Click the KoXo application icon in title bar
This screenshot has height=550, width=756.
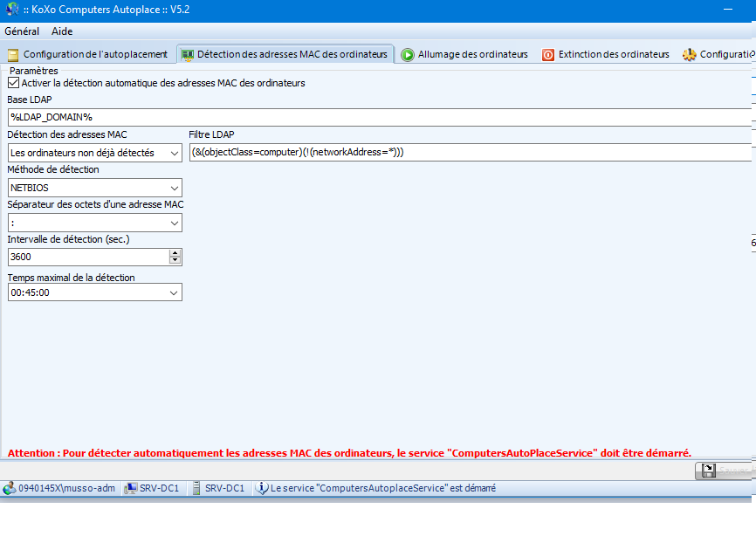point(12,9)
